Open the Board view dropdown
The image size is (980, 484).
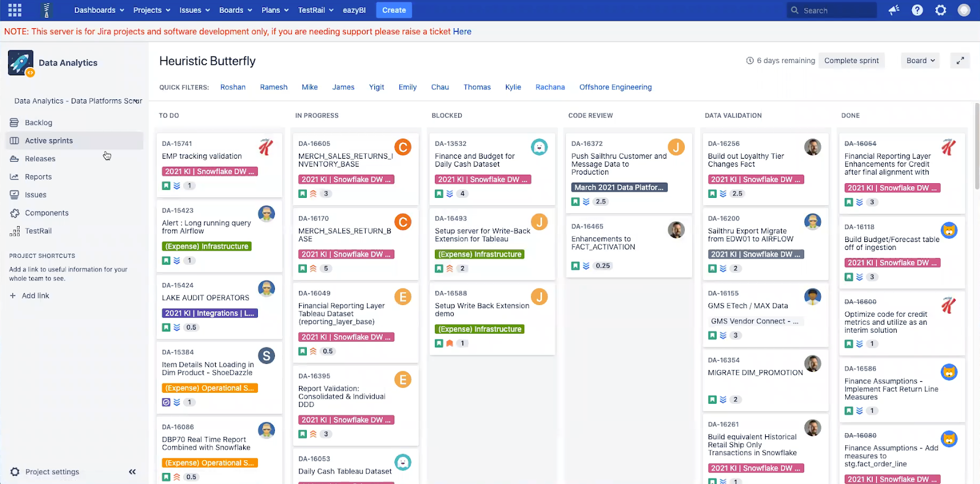(x=921, y=61)
